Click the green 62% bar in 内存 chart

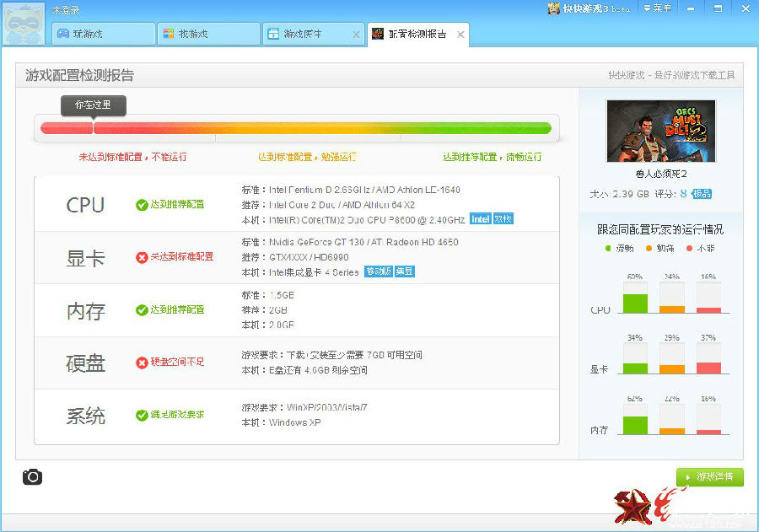click(x=635, y=425)
